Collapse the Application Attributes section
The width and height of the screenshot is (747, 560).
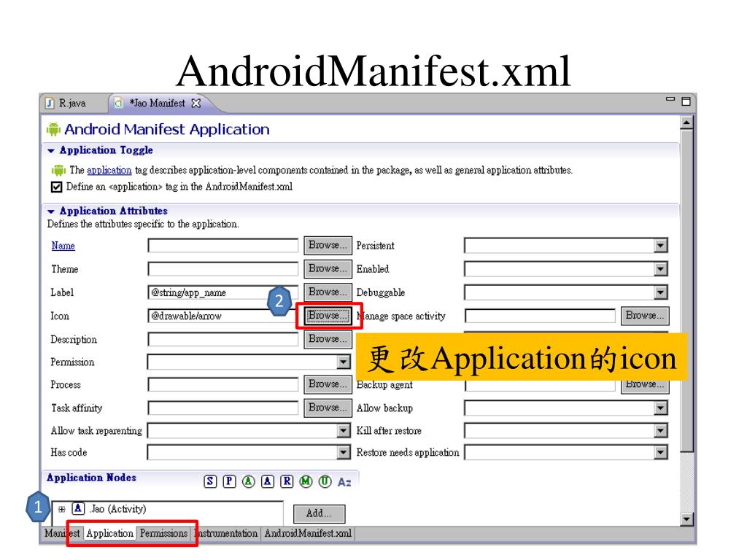click(51, 211)
